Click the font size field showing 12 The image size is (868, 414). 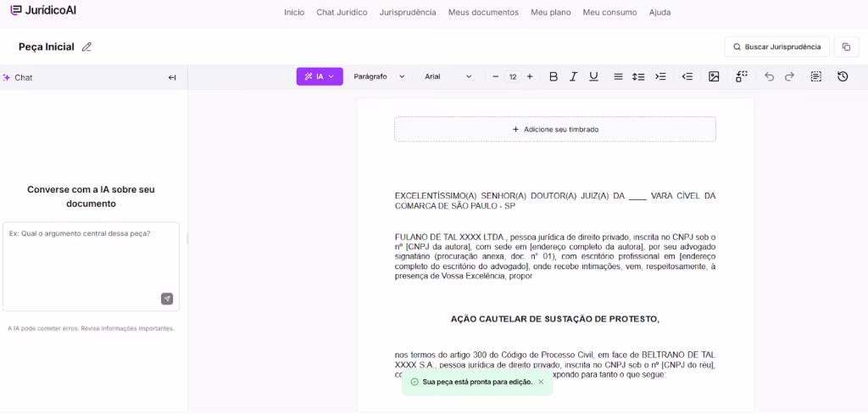coord(513,76)
